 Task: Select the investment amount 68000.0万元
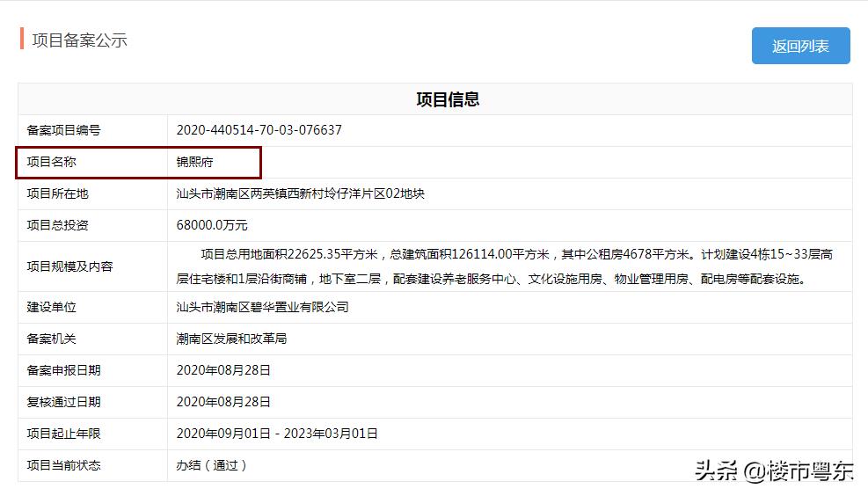(x=212, y=225)
